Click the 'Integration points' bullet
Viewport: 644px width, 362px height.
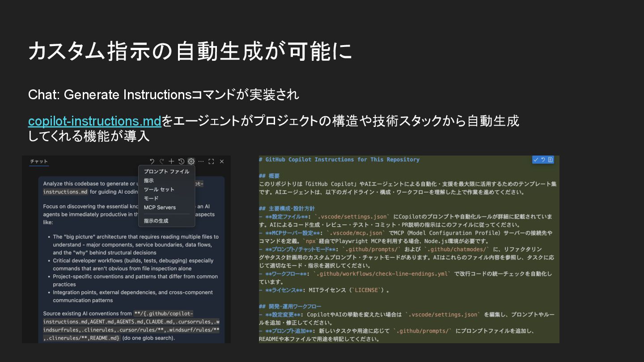tap(133, 296)
